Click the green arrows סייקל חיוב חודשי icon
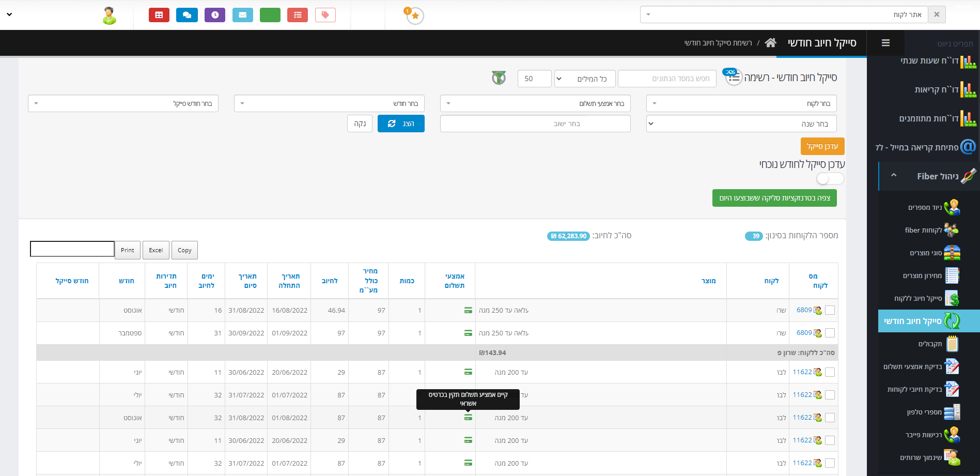The height and width of the screenshot is (476, 980). tap(952, 321)
